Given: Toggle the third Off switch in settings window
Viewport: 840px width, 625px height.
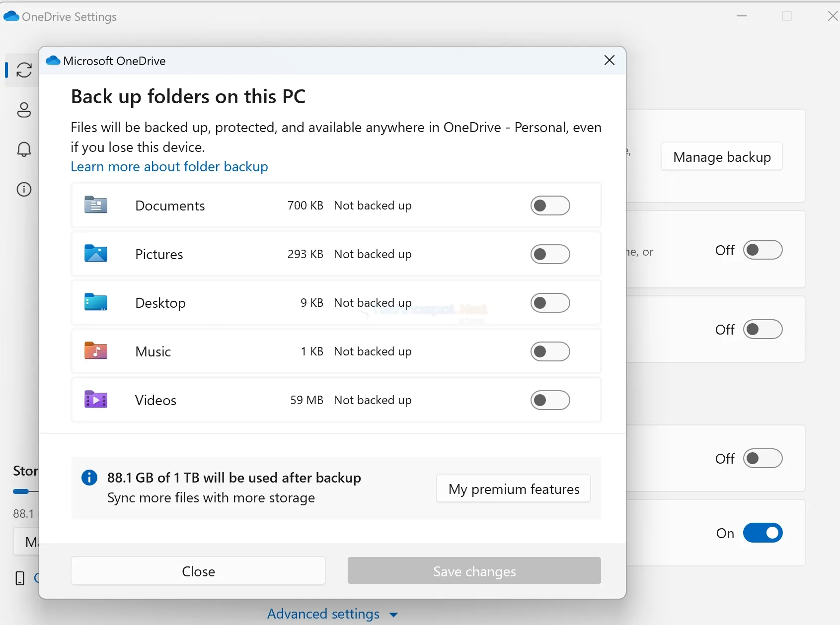Looking at the screenshot, I should pyautogui.click(x=763, y=458).
